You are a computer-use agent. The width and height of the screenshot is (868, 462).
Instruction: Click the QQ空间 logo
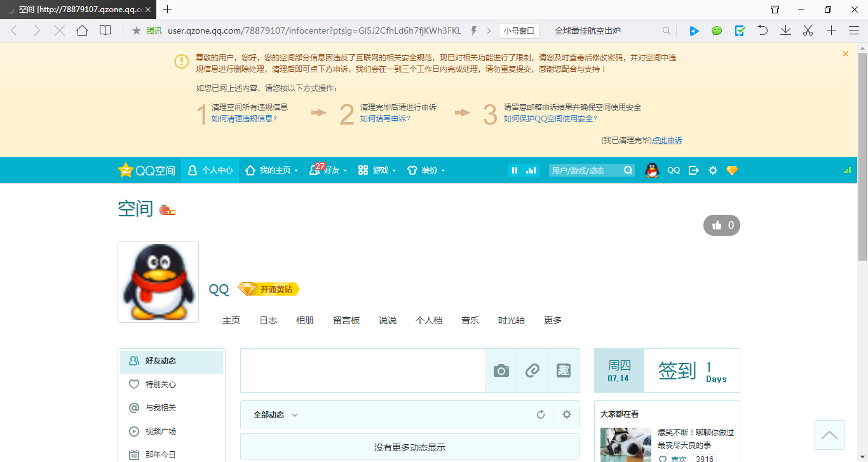pos(147,170)
